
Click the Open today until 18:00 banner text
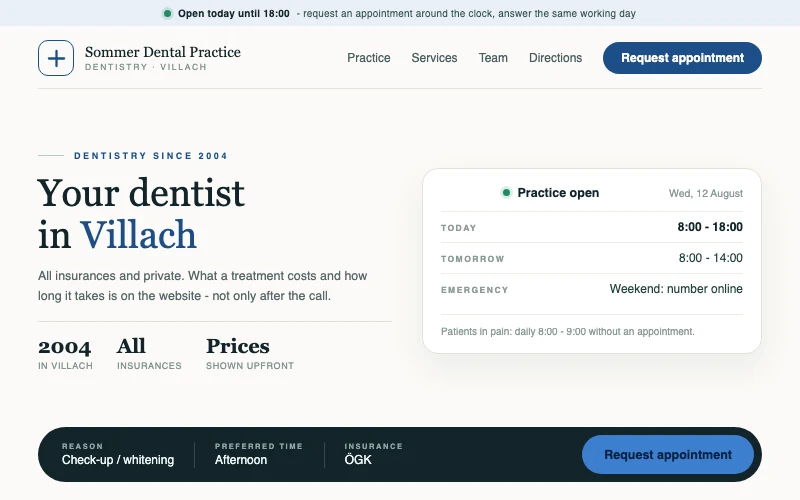pos(234,14)
